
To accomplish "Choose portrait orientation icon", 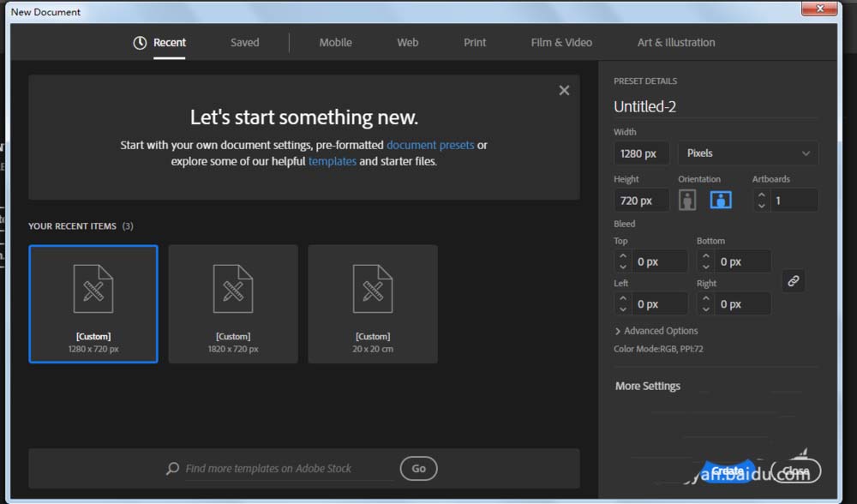I will pos(687,200).
